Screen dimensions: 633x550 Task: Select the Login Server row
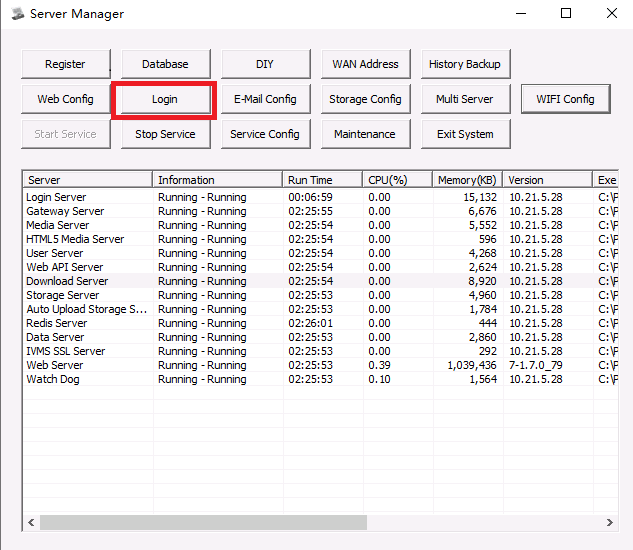point(321,197)
